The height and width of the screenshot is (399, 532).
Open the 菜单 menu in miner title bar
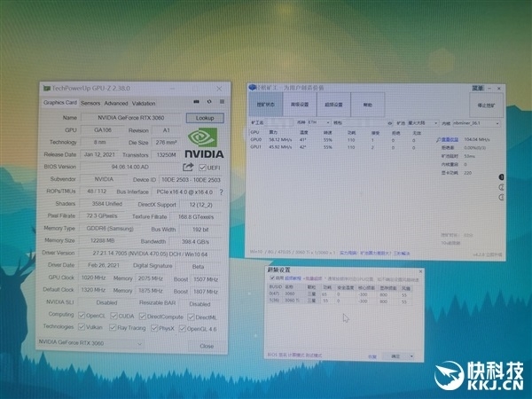point(478,88)
